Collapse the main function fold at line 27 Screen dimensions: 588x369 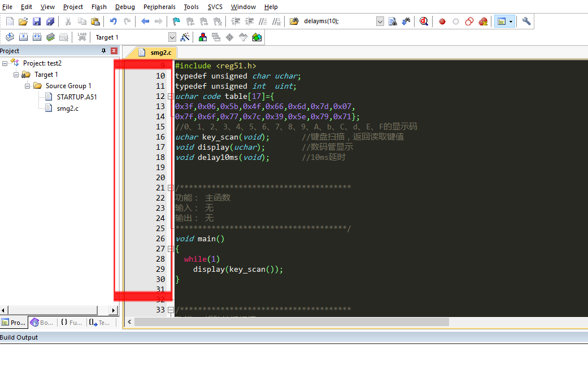pyautogui.click(x=170, y=249)
